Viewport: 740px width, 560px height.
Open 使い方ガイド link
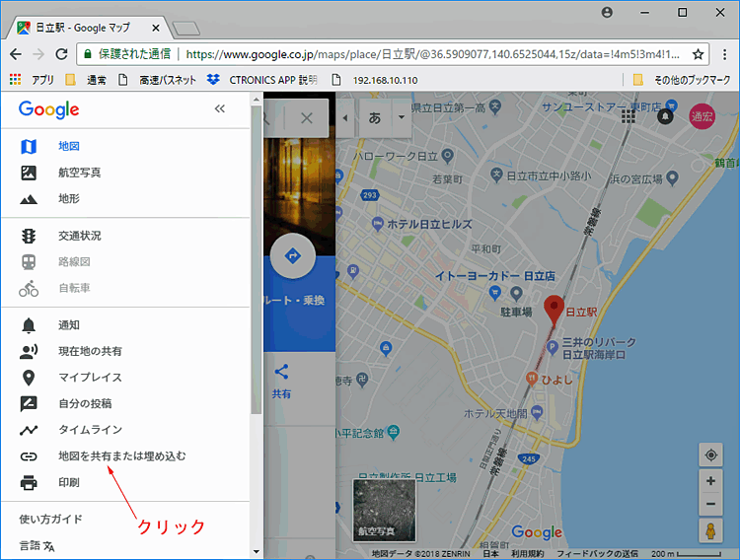click(x=51, y=519)
